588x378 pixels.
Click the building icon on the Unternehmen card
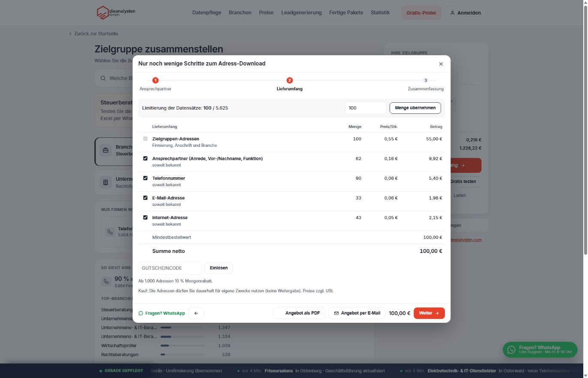pos(105,182)
